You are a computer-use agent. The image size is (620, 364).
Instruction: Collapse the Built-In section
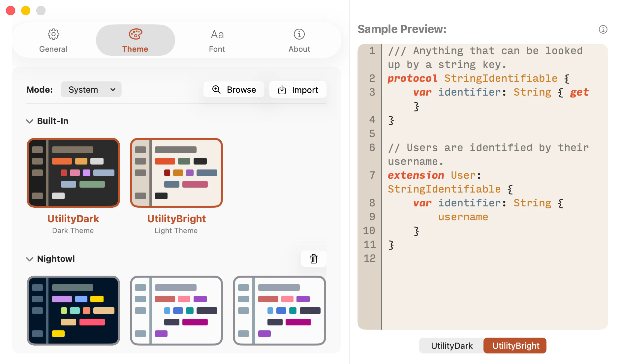[30, 121]
